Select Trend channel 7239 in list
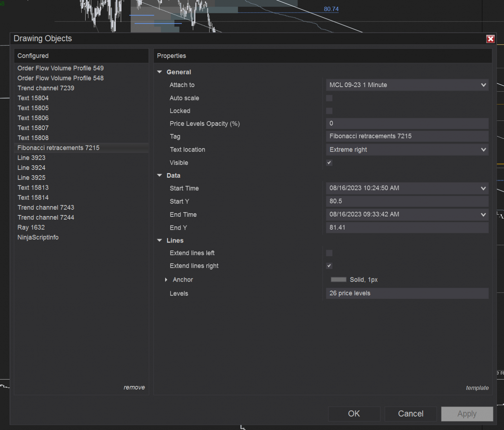 [46, 88]
